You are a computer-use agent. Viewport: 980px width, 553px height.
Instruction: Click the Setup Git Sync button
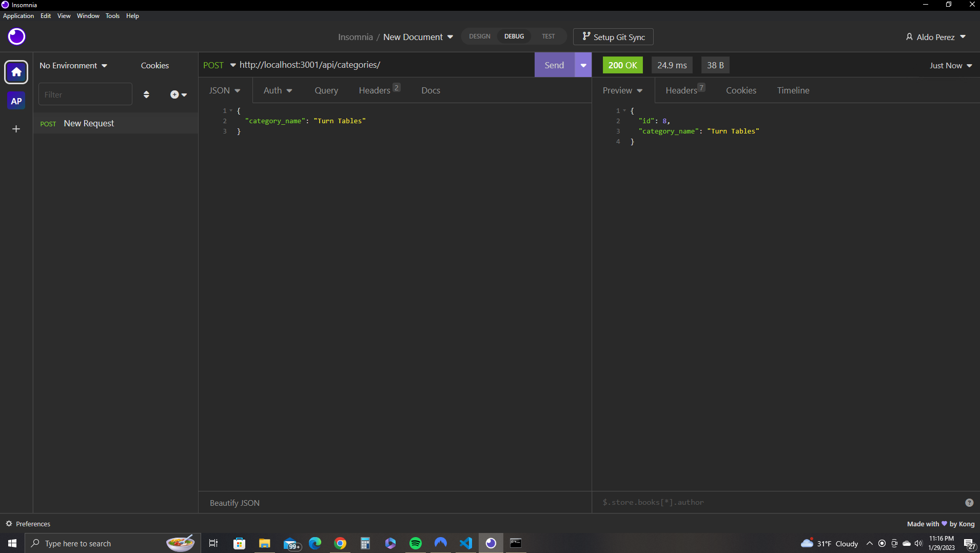click(613, 36)
